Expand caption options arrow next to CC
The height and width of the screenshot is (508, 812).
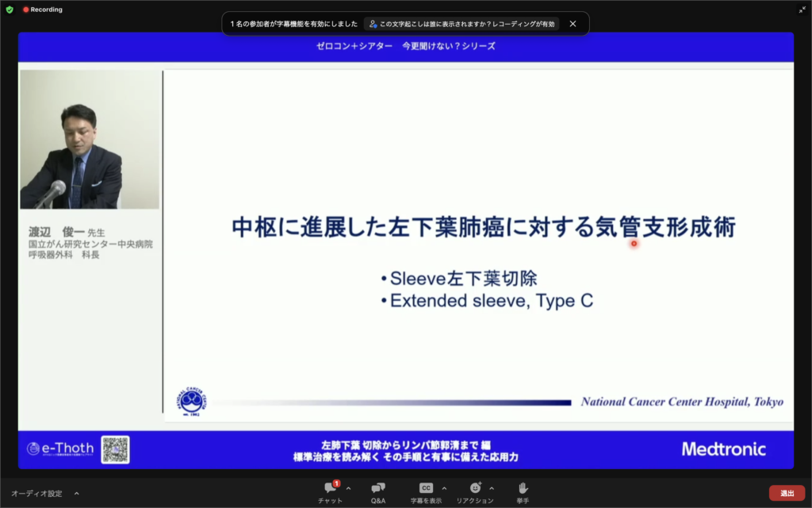pyautogui.click(x=444, y=488)
